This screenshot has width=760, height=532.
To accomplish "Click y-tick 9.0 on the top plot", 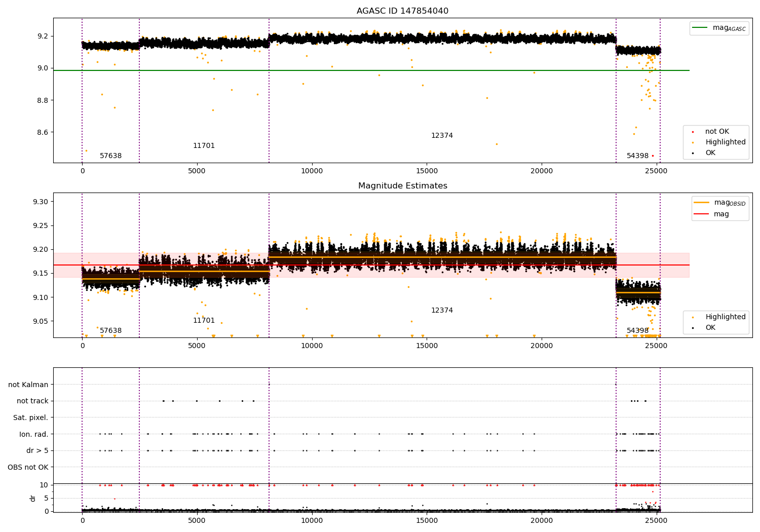I will tap(43, 68).
